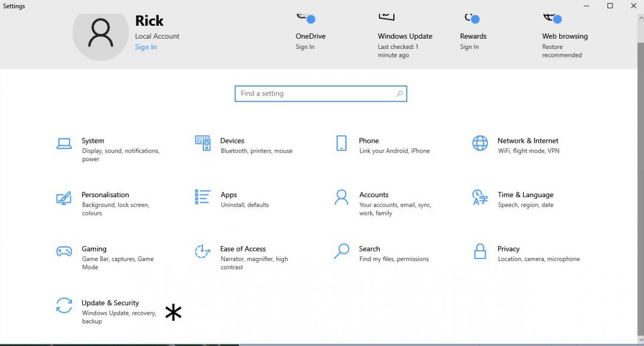Select the Accounts person icon
Image resolution: width=644 pixels, height=346 pixels.
pos(341,197)
